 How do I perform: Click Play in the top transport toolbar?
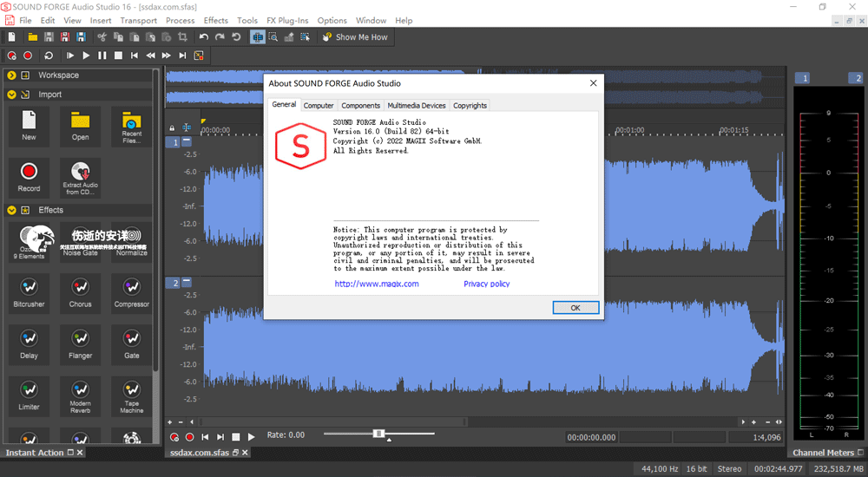(86, 56)
